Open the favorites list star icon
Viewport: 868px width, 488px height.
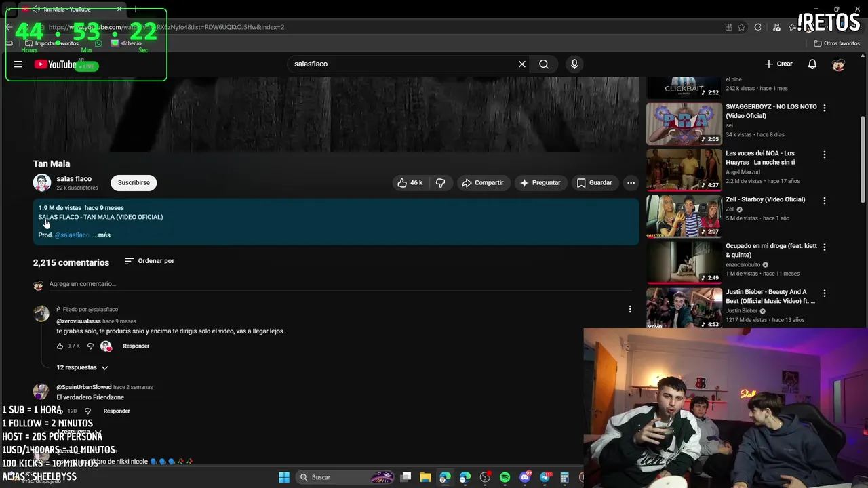(x=793, y=27)
